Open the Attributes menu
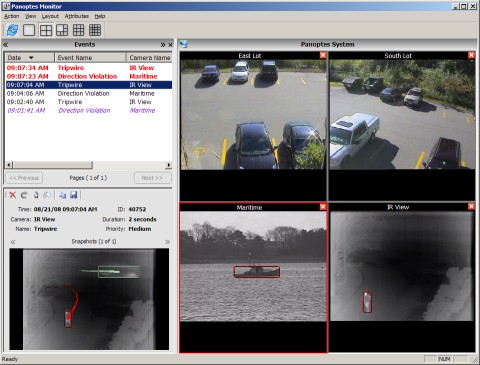480x365 pixels. tap(77, 16)
